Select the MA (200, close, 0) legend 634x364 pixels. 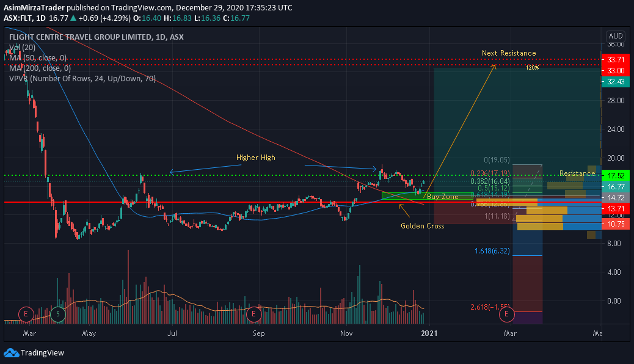pos(40,68)
